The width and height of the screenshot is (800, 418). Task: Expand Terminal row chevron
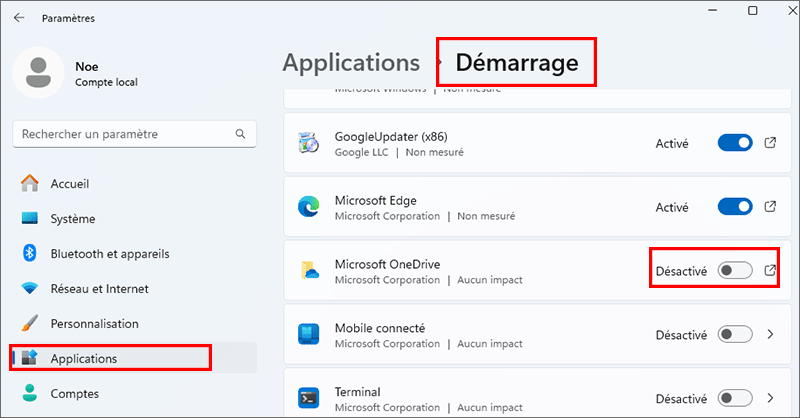[x=770, y=398]
